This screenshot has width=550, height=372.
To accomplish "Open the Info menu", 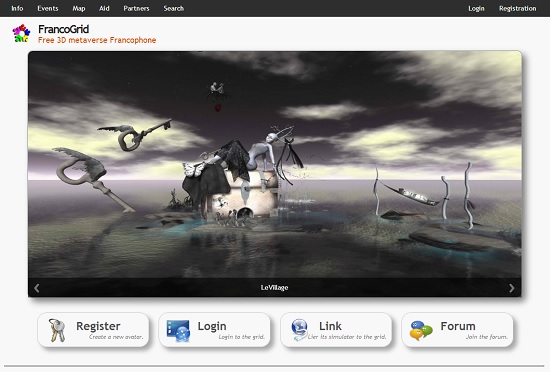I will pyautogui.click(x=17, y=8).
